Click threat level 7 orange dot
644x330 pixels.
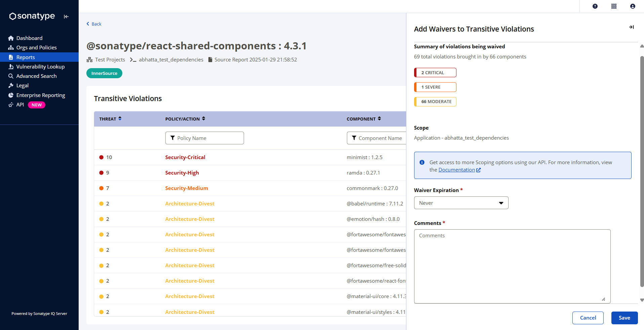(x=101, y=188)
